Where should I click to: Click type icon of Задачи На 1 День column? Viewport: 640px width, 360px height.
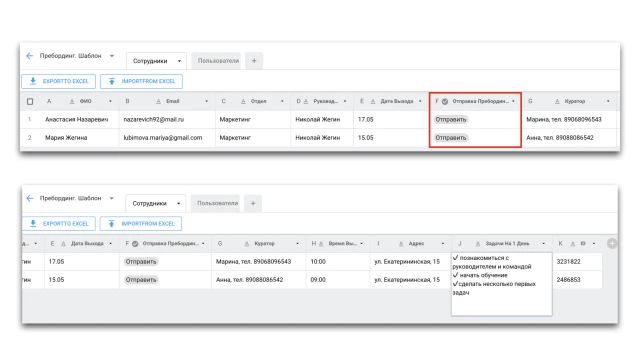478,244
